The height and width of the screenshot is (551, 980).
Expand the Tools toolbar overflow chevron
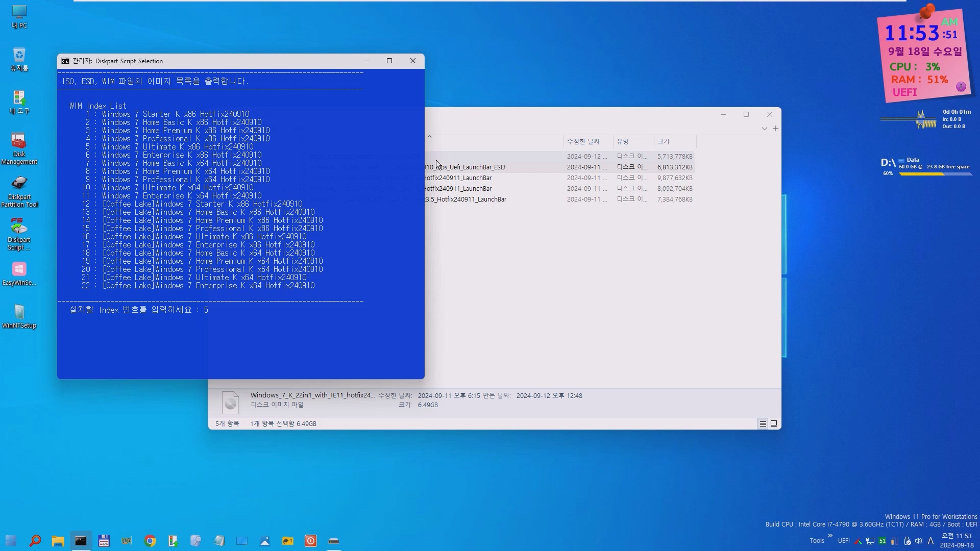pyautogui.click(x=830, y=536)
